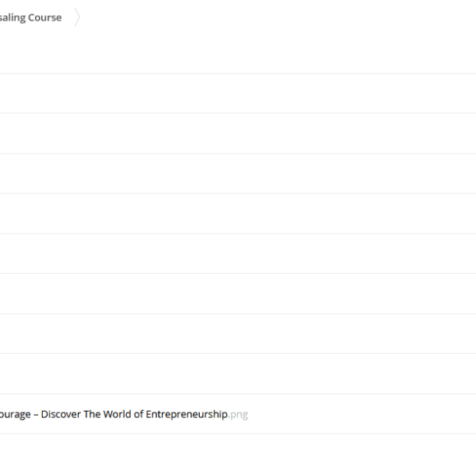This screenshot has height=476, width=476.
Task: Click the seventh empty list row
Action: 238,333
